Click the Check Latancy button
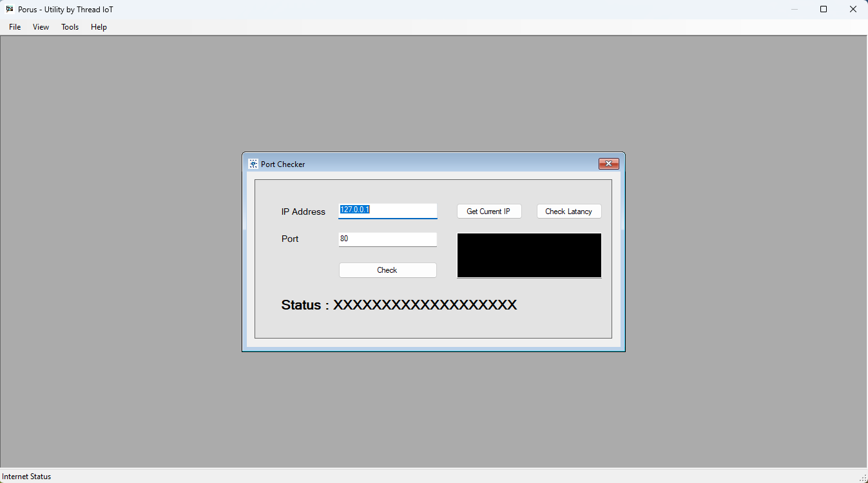 (569, 211)
